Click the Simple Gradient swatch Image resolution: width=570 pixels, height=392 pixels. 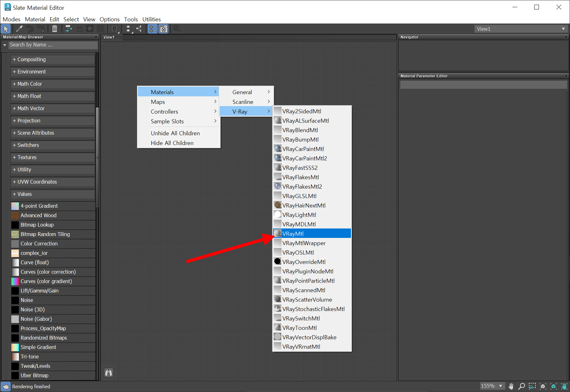coord(15,347)
